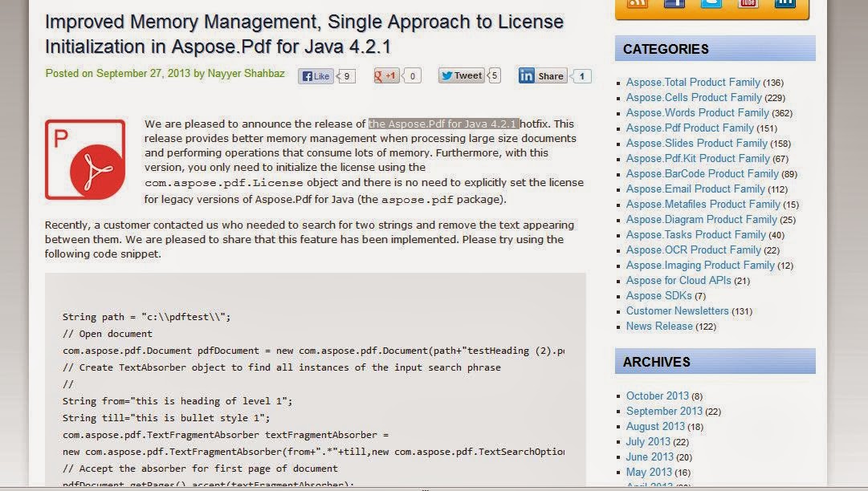Click the LinkedIn Share button
The image size is (868, 491).
[x=542, y=75]
